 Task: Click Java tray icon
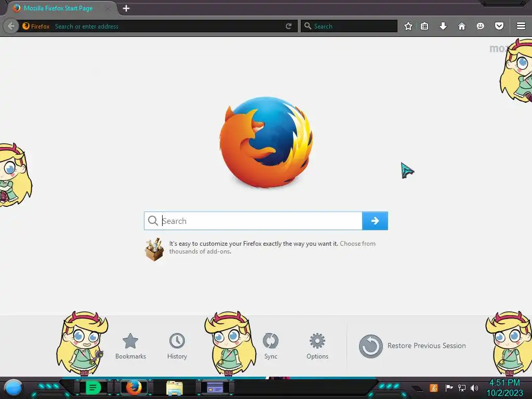point(434,388)
